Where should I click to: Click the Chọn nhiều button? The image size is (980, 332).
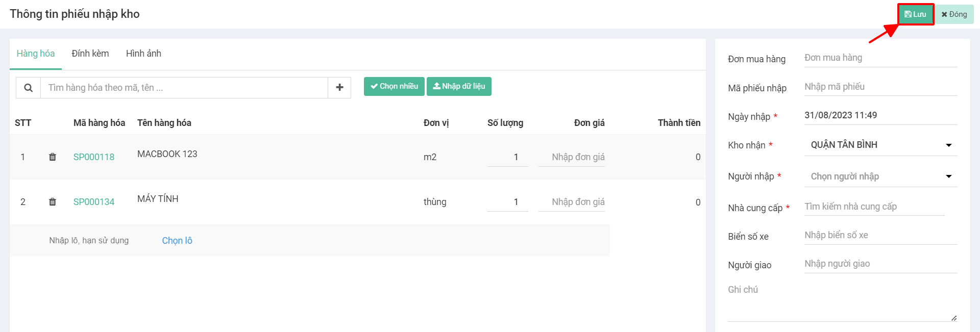click(394, 86)
